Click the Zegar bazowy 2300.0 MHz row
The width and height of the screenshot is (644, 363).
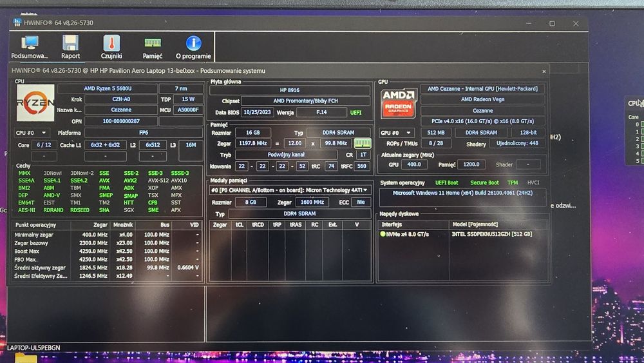point(107,243)
